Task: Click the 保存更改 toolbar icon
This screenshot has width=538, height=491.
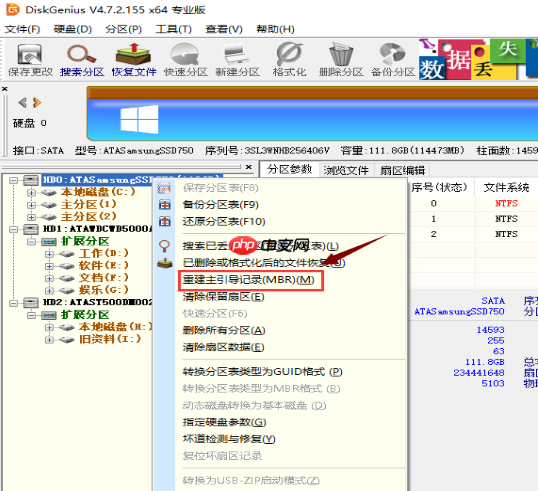Action: pyautogui.click(x=30, y=54)
